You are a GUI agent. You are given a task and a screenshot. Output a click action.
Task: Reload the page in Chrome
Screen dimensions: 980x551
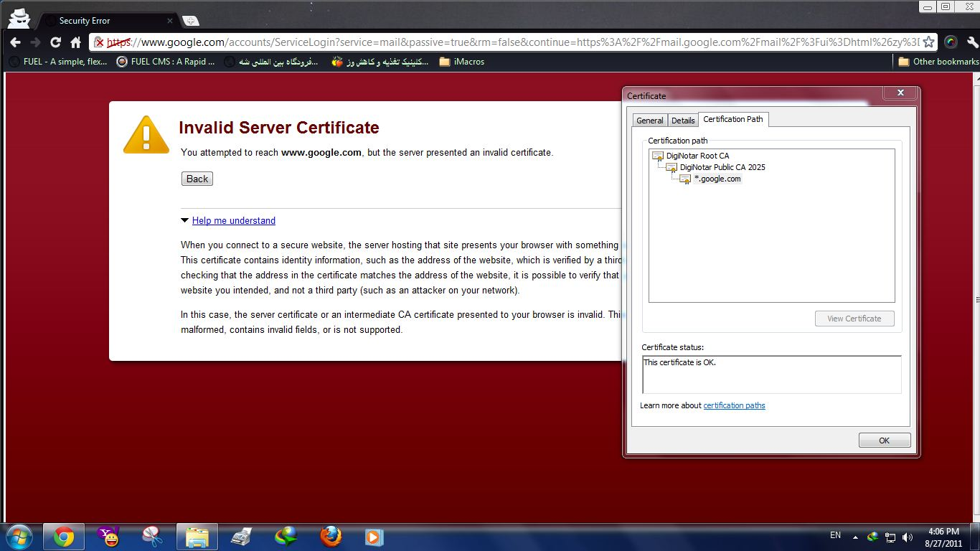tap(55, 42)
